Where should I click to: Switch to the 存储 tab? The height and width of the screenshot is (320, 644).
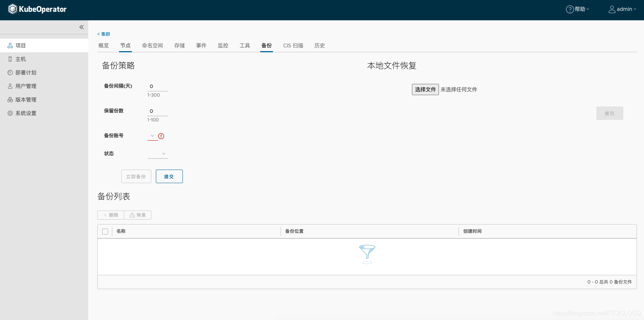click(179, 45)
